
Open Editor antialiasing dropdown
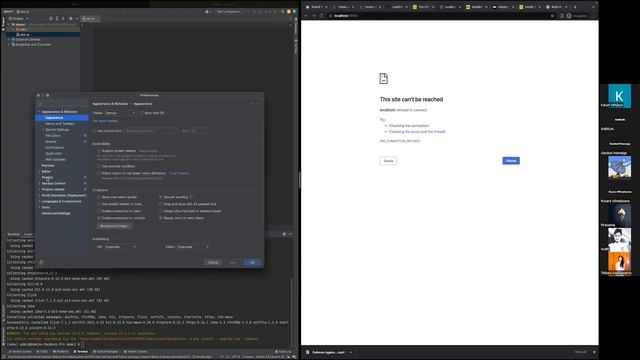pyautogui.click(x=193, y=247)
